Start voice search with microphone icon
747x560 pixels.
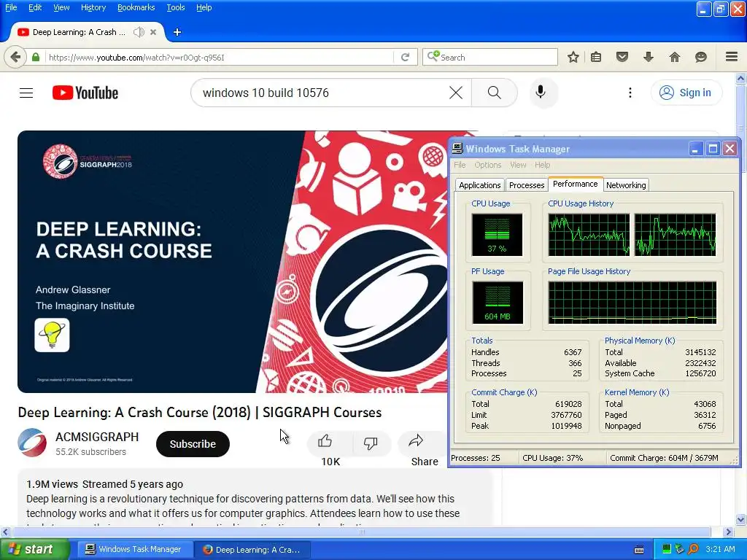tap(541, 92)
